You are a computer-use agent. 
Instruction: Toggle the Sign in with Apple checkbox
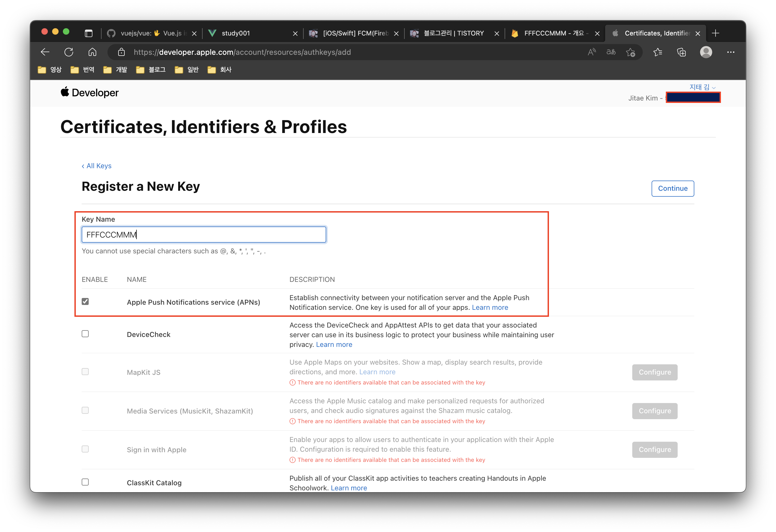(x=85, y=449)
